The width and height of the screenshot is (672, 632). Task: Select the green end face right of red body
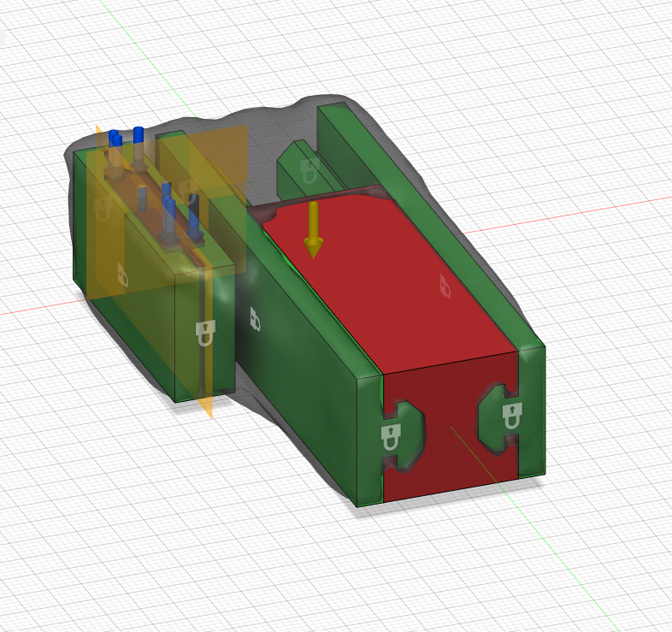532,411
